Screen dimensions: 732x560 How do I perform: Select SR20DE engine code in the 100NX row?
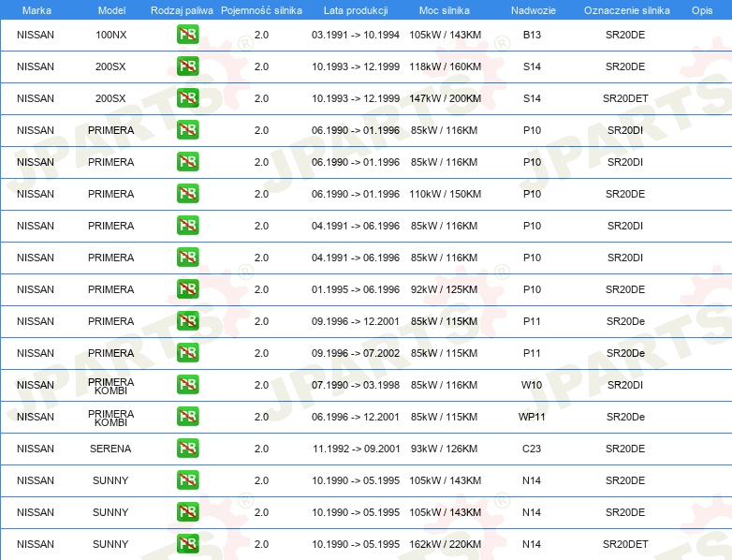point(625,35)
